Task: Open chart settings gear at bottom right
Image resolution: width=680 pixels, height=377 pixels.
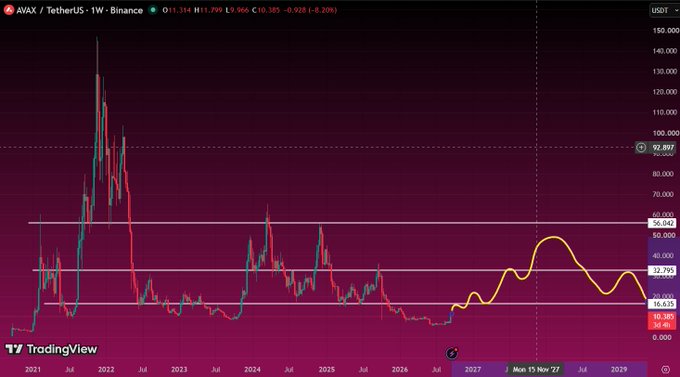Action: (665, 369)
